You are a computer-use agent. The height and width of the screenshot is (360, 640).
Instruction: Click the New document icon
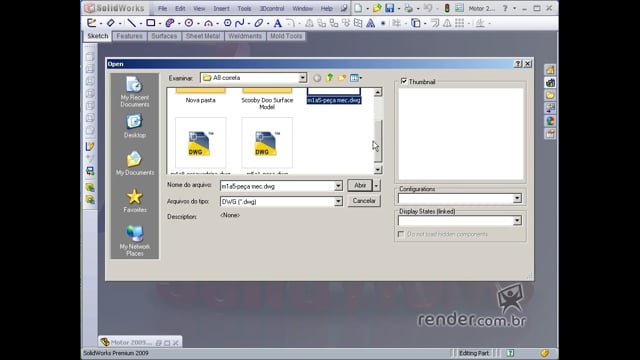(x=358, y=8)
